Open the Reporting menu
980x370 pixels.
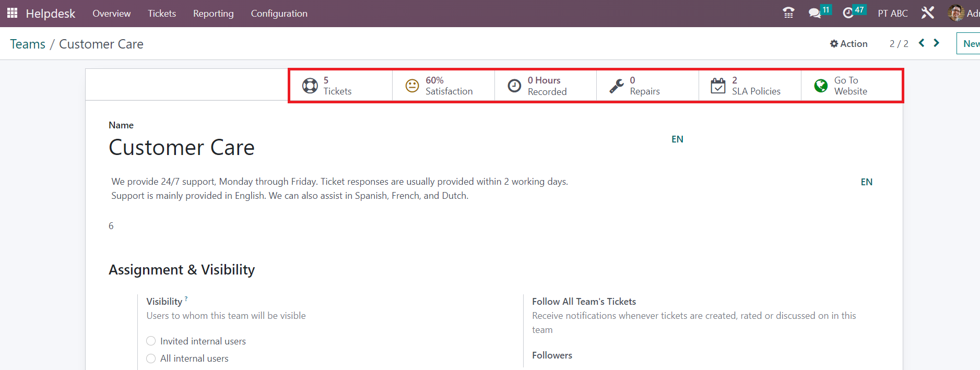tap(213, 14)
